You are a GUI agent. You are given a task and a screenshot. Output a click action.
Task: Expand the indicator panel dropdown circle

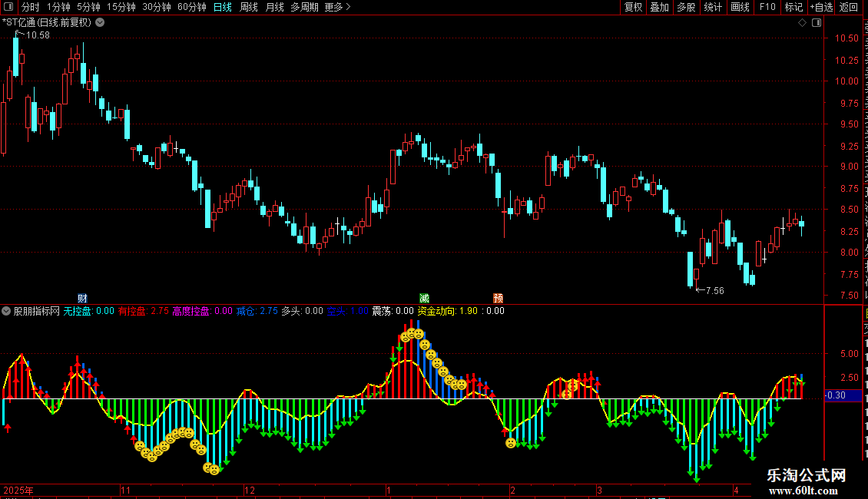6,311
